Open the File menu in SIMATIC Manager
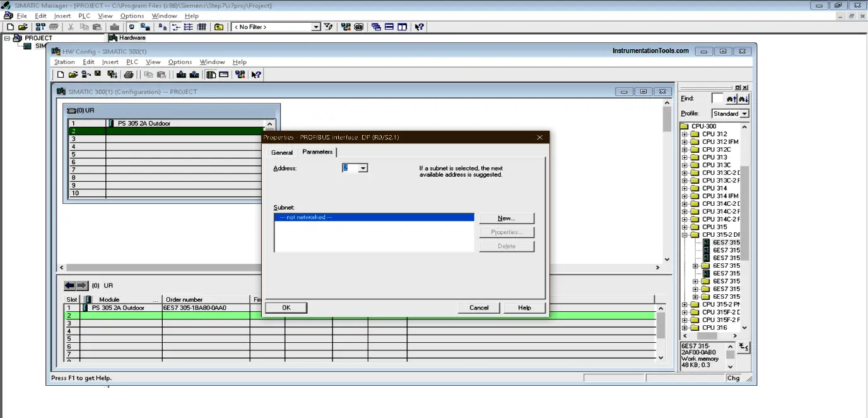868x418 pixels. tap(22, 16)
